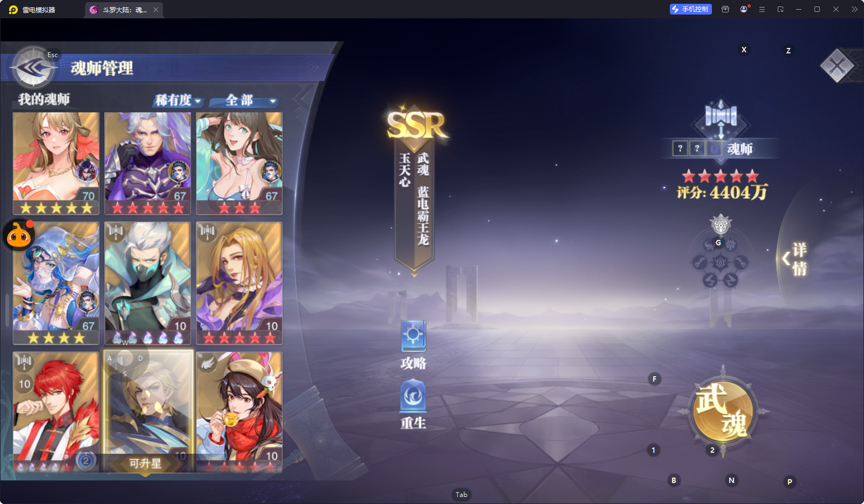Tap the 可升星 blond hero card

coord(148,412)
